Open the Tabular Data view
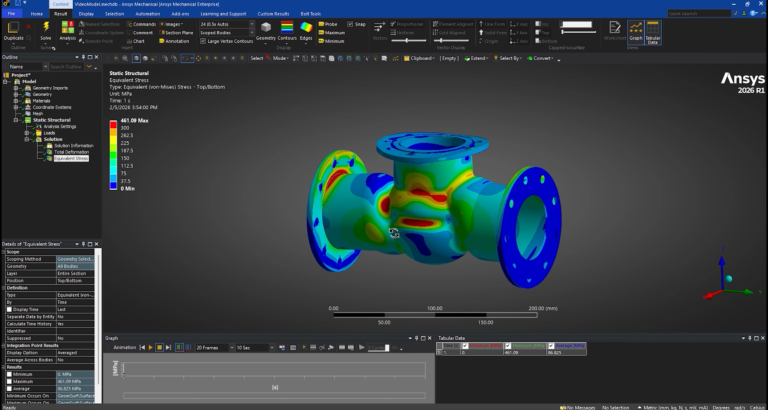 653,32
